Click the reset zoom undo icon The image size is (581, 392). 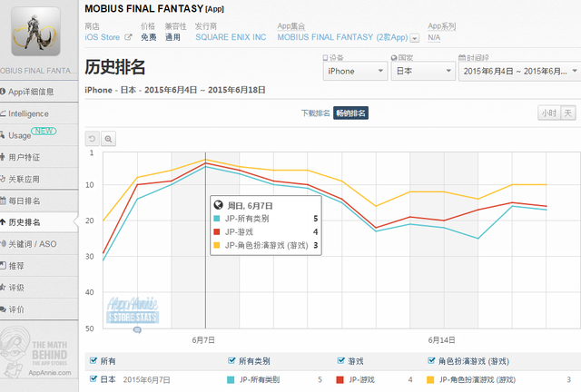[x=92, y=139]
